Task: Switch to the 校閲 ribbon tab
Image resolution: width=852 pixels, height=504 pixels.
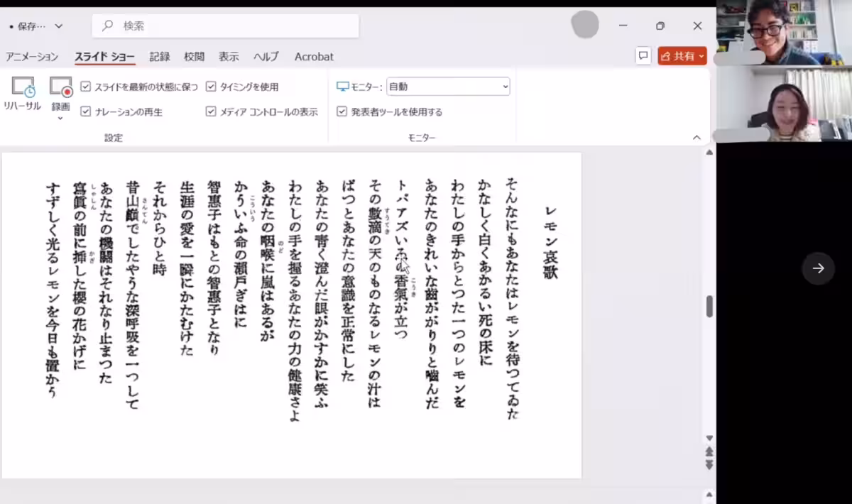Action: click(x=193, y=56)
